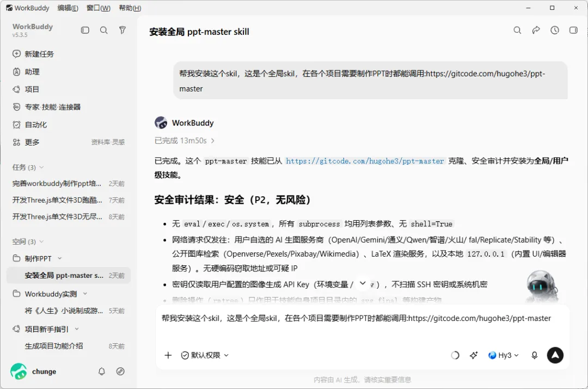Click the v5.3.5 version label

click(20, 35)
